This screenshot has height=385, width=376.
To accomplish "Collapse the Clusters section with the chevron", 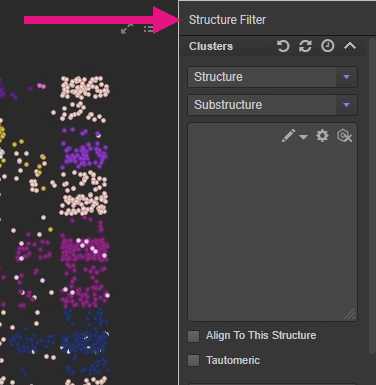I will pos(350,46).
